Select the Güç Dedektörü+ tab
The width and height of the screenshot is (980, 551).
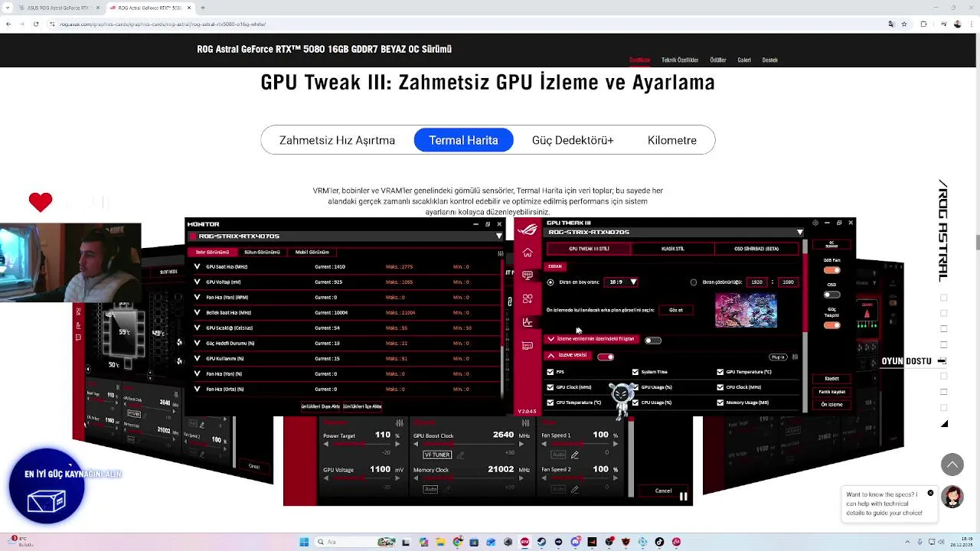pyautogui.click(x=573, y=140)
